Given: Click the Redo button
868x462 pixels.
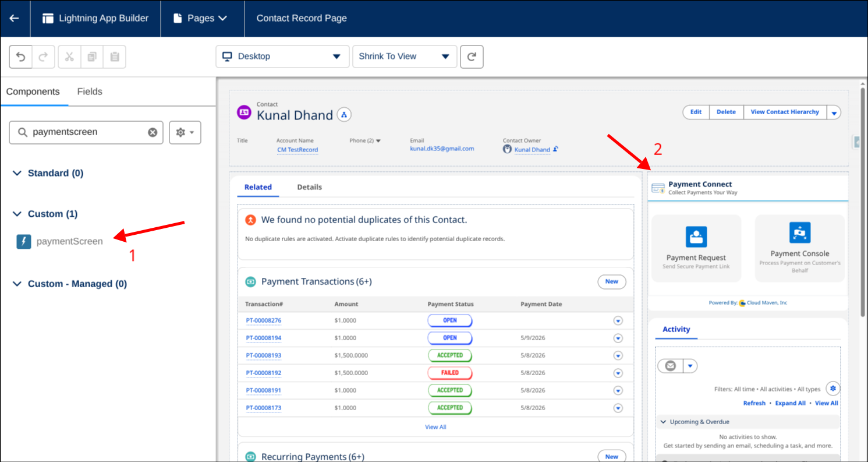Looking at the screenshot, I should click(x=43, y=57).
